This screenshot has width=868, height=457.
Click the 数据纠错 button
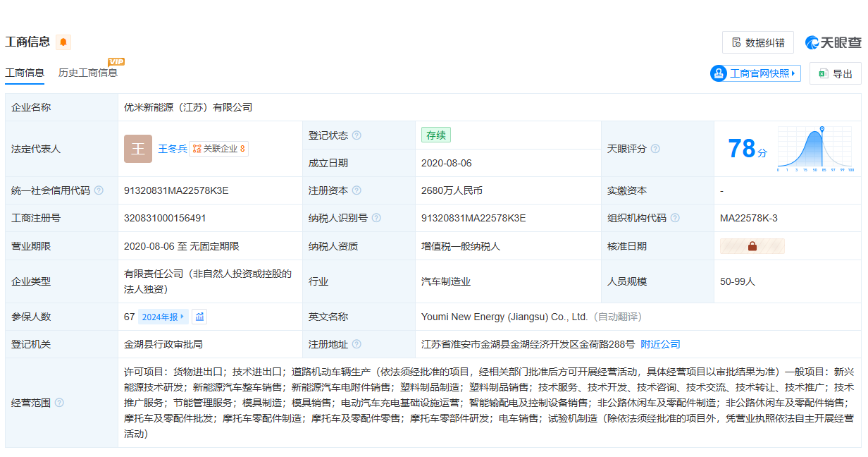point(757,42)
